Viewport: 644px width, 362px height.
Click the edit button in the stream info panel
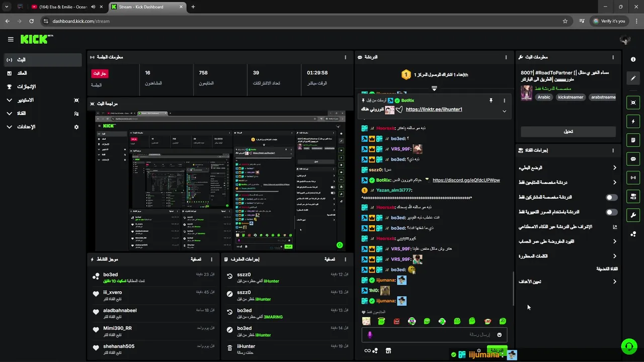tap(568, 132)
